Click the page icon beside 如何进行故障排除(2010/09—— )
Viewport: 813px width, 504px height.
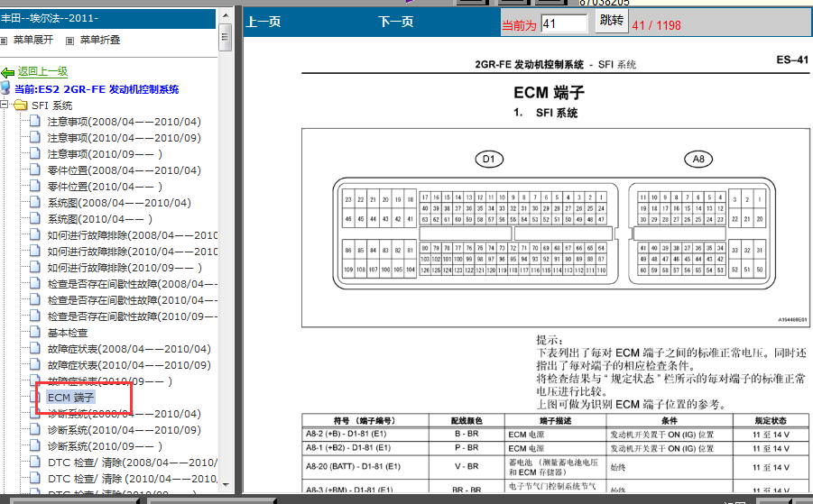(x=34, y=267)
